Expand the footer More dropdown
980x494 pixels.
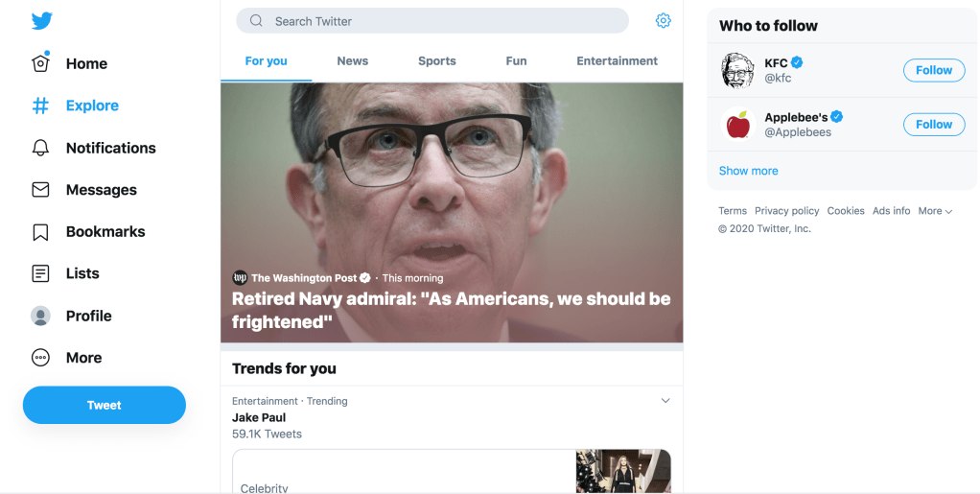(x=935, y=211)
